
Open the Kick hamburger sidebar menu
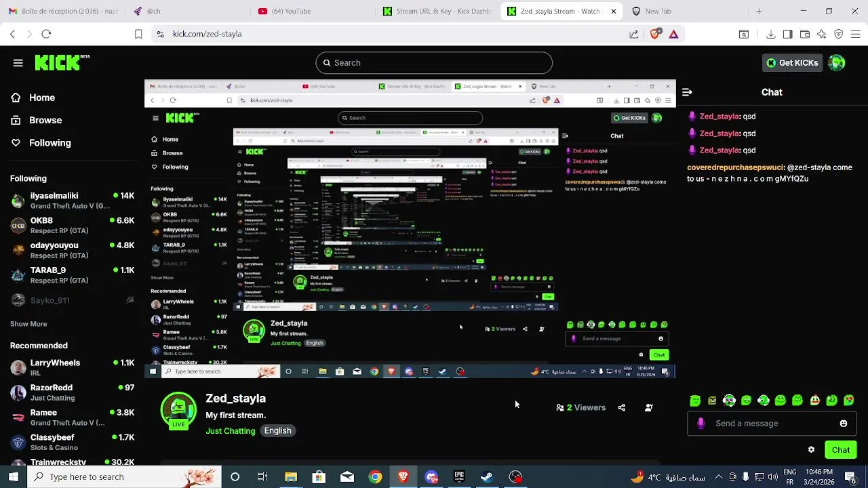click(x=18, y=63)
